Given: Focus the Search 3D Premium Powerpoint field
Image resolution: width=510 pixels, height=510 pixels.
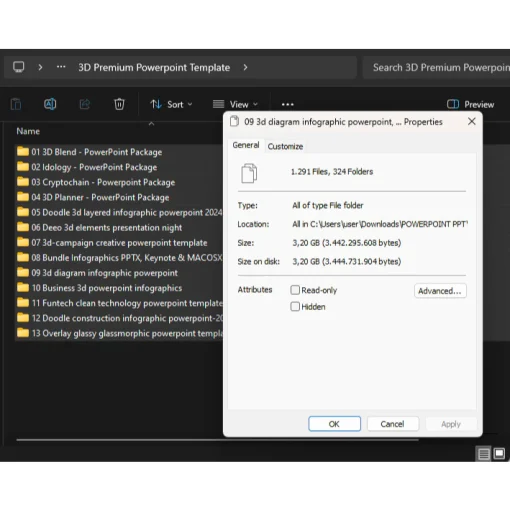Looking at the screenshot, I should (x=436, y=67).
